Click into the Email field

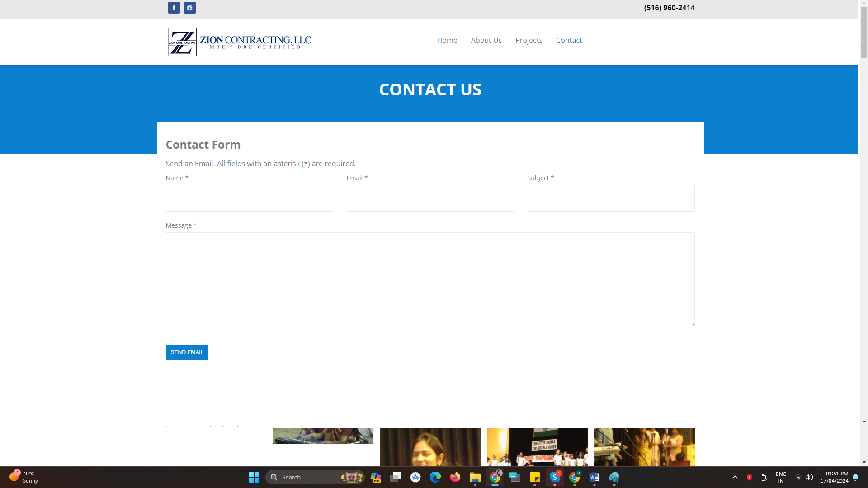(x=430, y=198)
